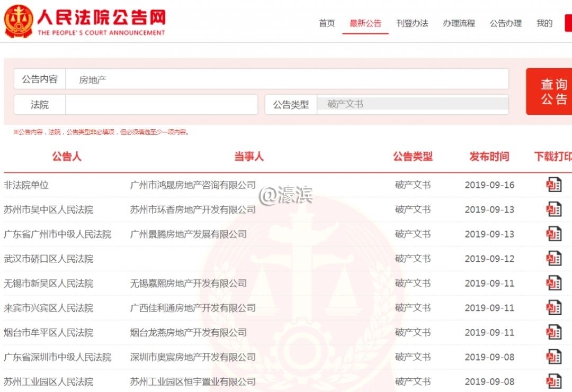Download PDF for 苏州市环香房地产开发有限公司 row

(x=553, y=209)
